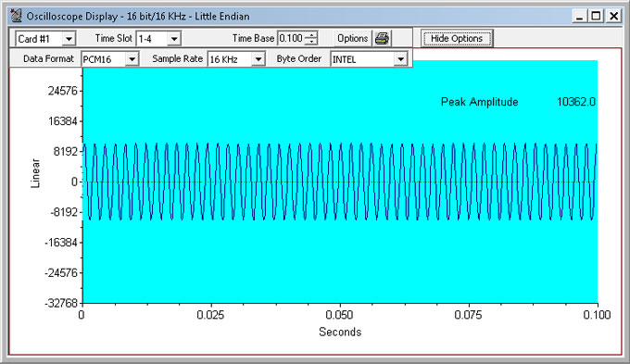Open the Card #1 dropdown

[69, 39]
